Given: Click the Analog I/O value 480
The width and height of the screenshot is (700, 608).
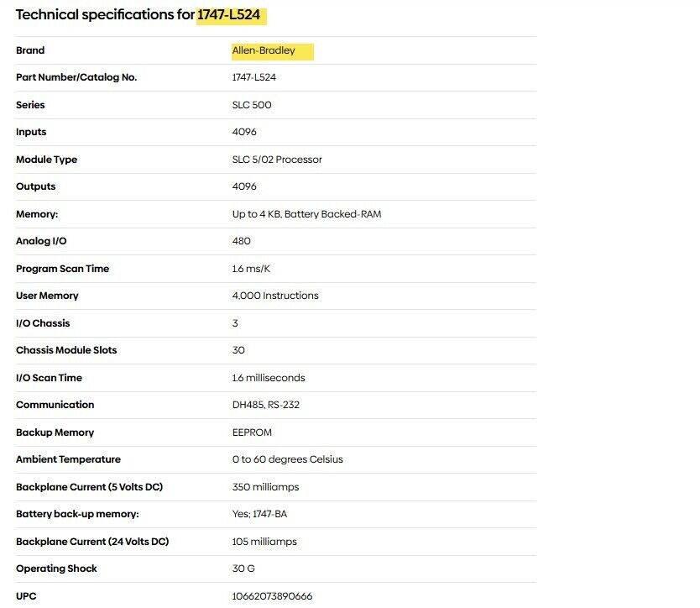Looking at the screenshot, I should (x=242, y=241).
